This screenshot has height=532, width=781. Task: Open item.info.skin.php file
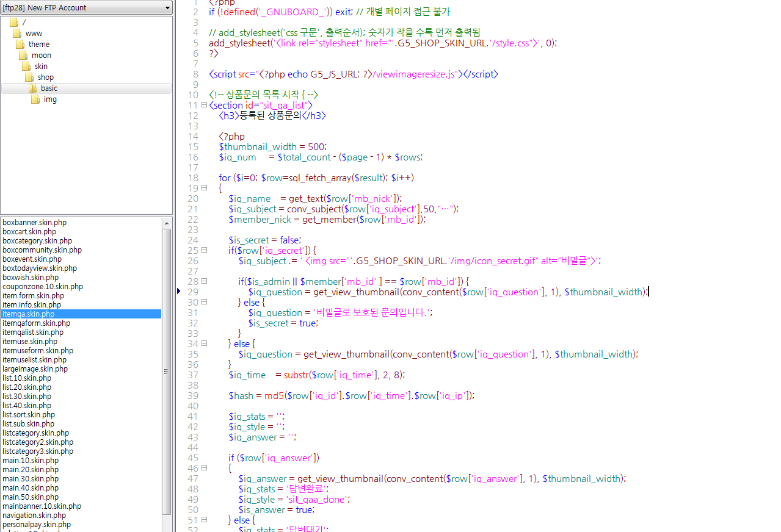32,305
